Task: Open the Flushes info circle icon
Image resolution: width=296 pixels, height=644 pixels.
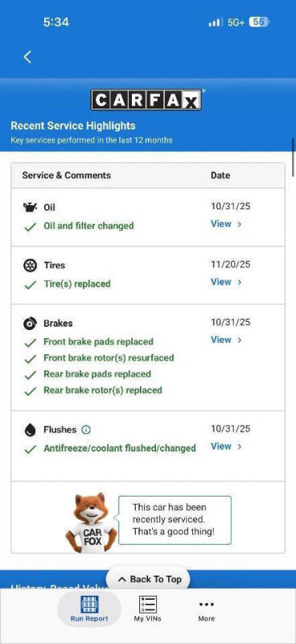Action: (86, 430)
